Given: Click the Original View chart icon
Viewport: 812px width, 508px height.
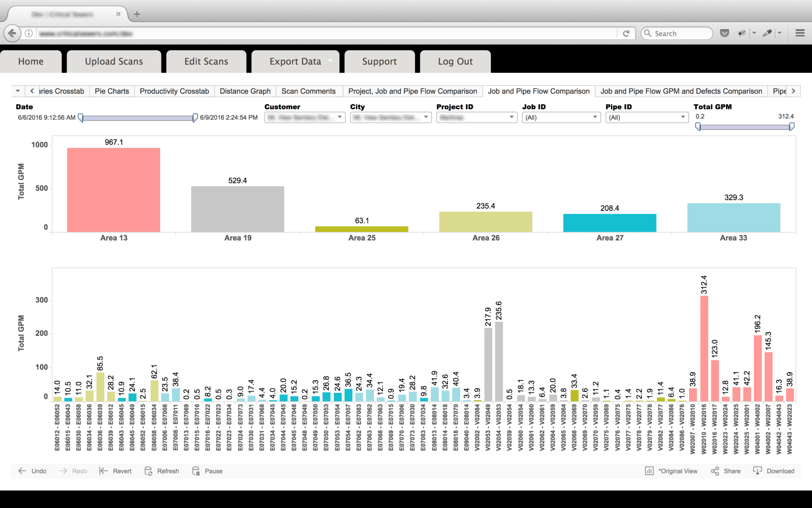Looking at the screenshot, I should point(649,471).
